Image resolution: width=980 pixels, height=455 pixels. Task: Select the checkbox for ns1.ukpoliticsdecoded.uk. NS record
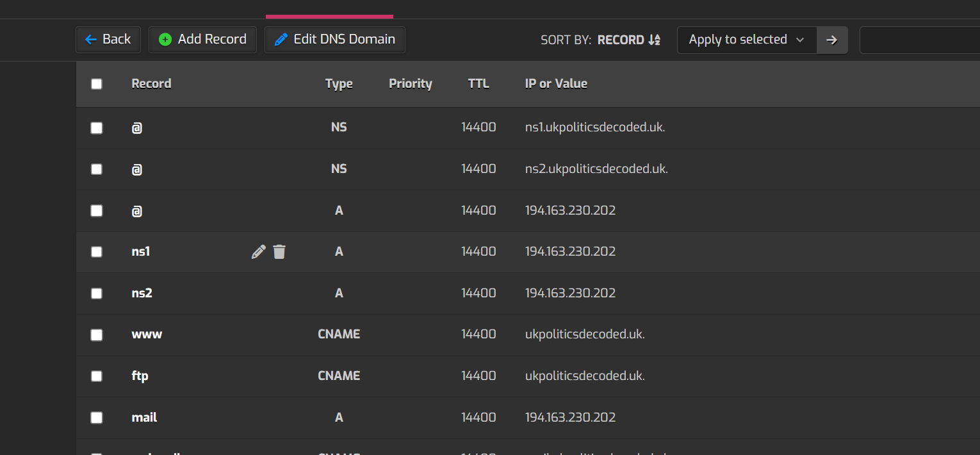[97, 128]
